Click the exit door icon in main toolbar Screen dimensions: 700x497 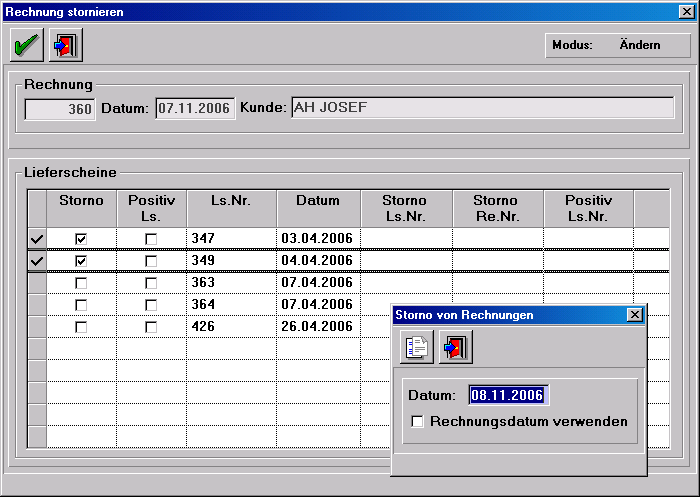click(x=66, y=45)
